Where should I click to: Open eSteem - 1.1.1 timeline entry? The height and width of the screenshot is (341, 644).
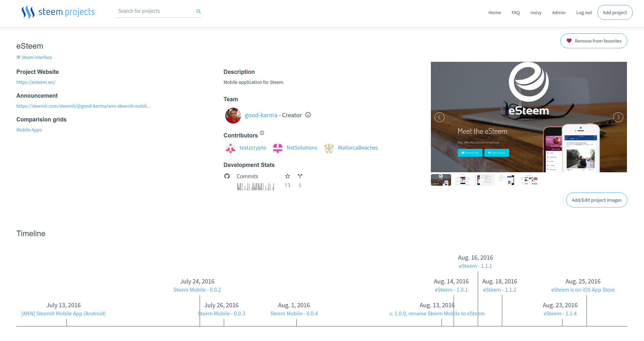point(475,266)
